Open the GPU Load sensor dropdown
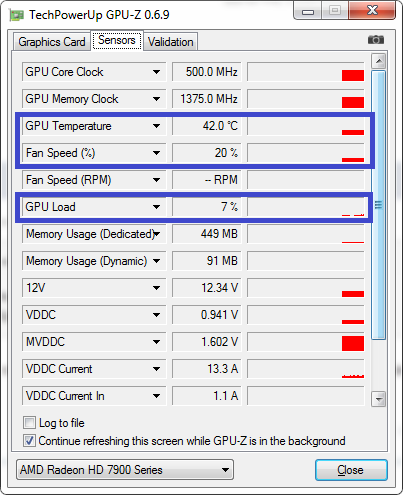 click(156, 207)
